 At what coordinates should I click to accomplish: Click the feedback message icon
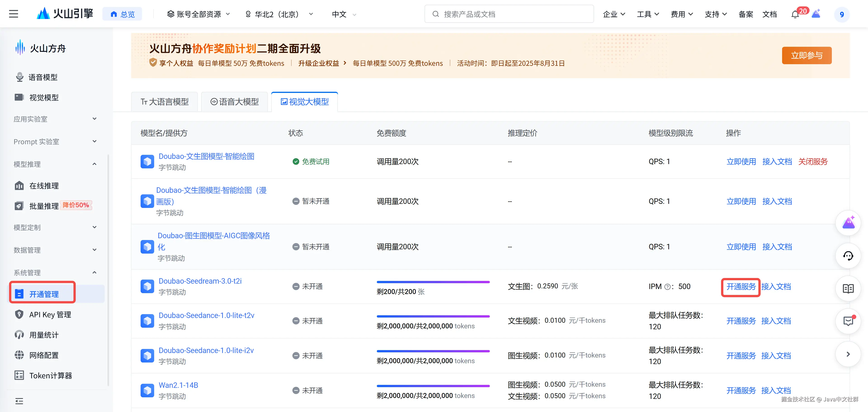coord(848,321)
